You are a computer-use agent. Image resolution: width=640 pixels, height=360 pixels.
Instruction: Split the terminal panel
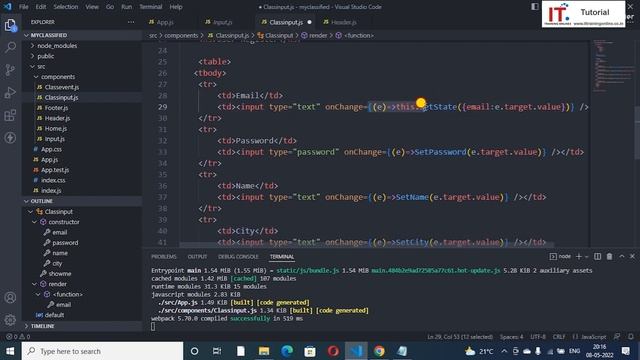coord(598,256)
